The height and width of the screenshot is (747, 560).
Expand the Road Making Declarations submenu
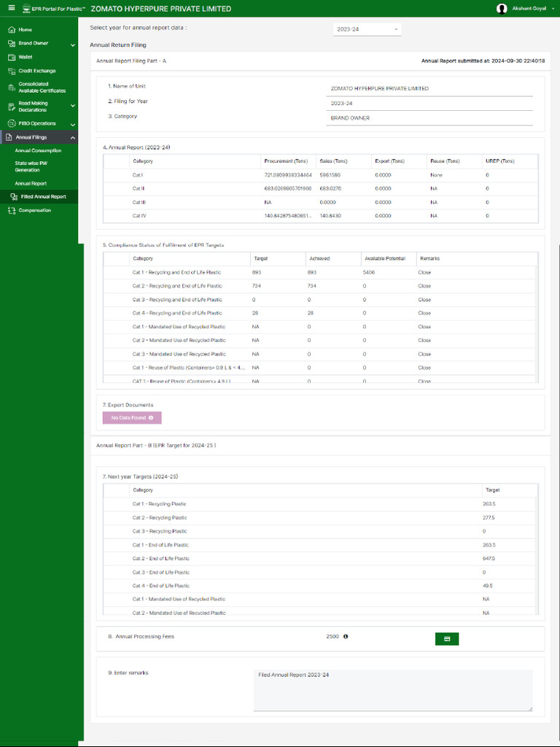click(72, 107)
